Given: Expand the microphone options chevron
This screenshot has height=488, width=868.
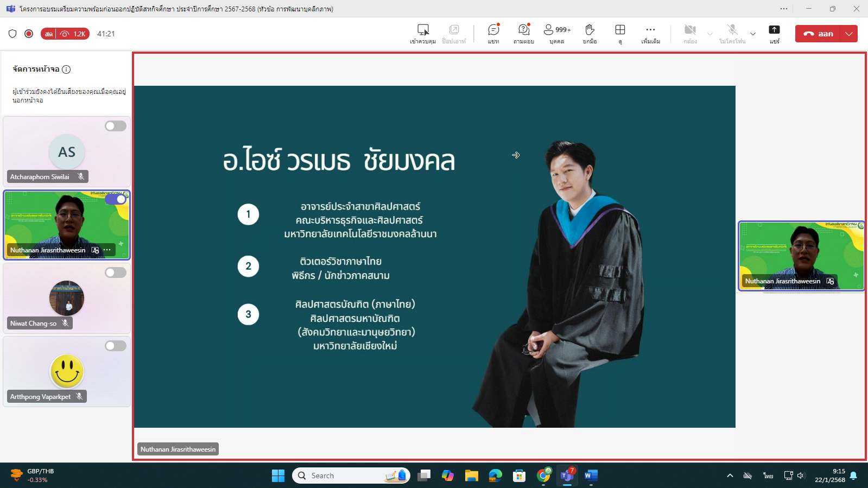Looking at the screenshot, I should [x=753, y=34].
